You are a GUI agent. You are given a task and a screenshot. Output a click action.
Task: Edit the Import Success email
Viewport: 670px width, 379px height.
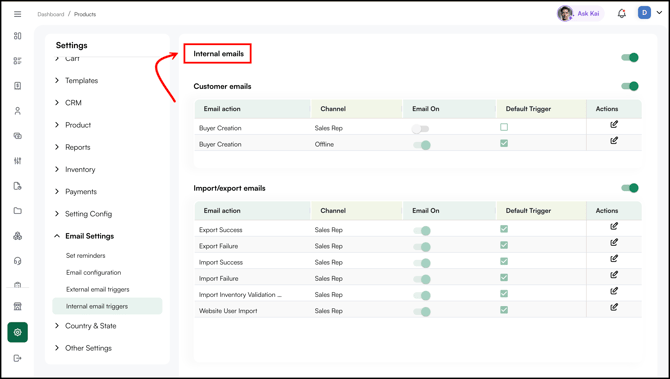tap(614, 259)
